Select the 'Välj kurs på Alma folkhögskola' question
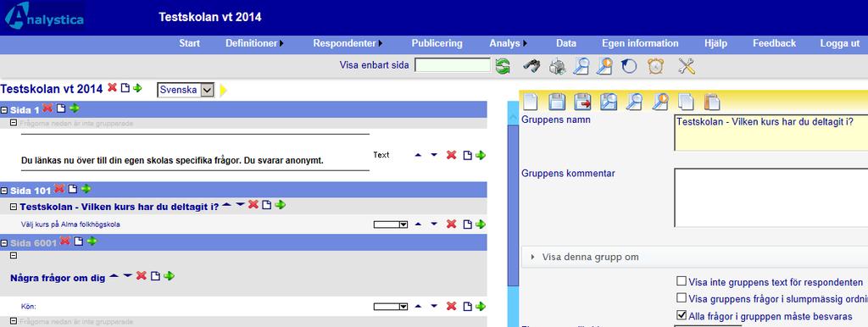 [x=70, y=224]
